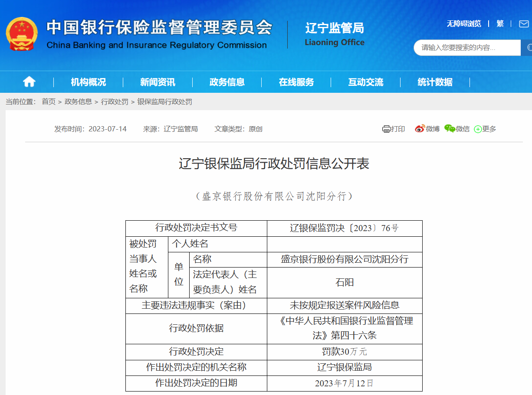Click the publish date 2023-07-14
The height and width of the screenshot is (395, 532).
(108, 129)
